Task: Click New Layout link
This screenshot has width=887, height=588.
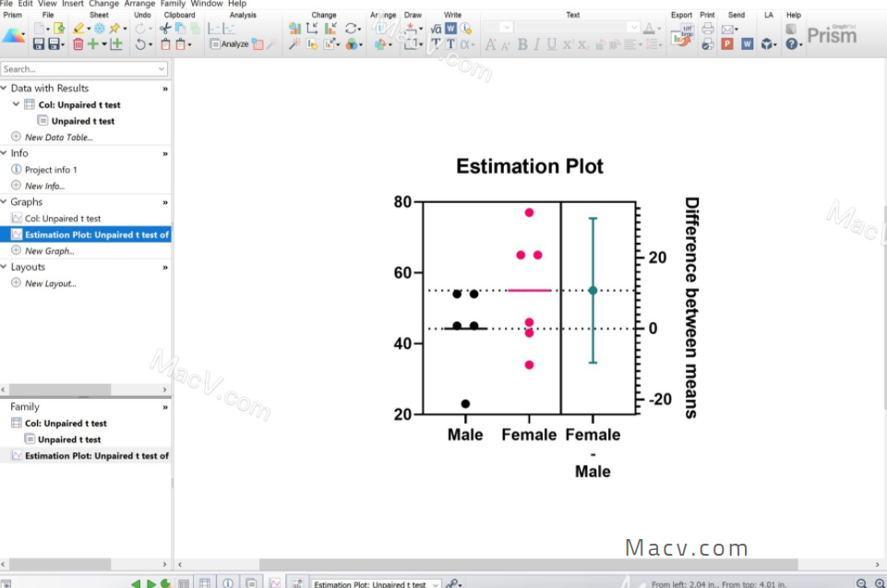Action: pyautogui.click(x=51, y=283)
